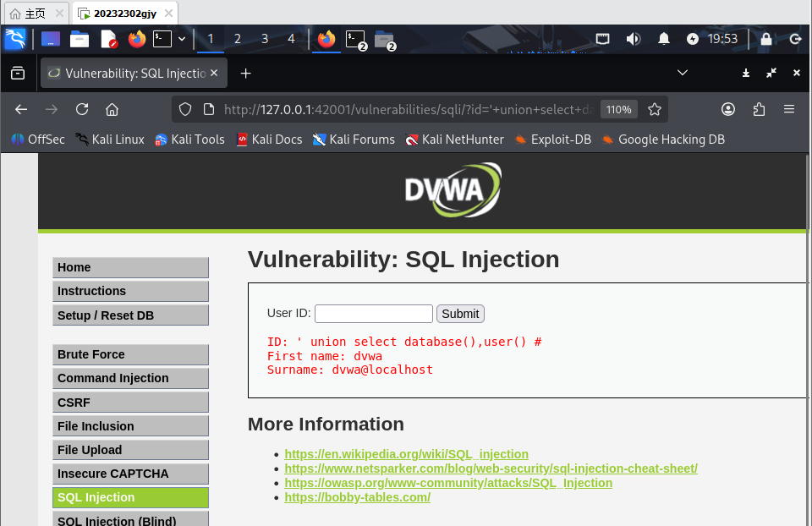The image size is (812, 526).
Task: Launch the text editor panel icon
Action: 109,39
